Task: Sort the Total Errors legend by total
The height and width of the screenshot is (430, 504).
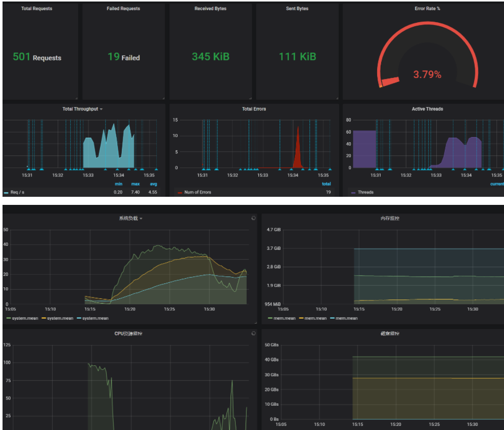Action: (x=326, y=184)
